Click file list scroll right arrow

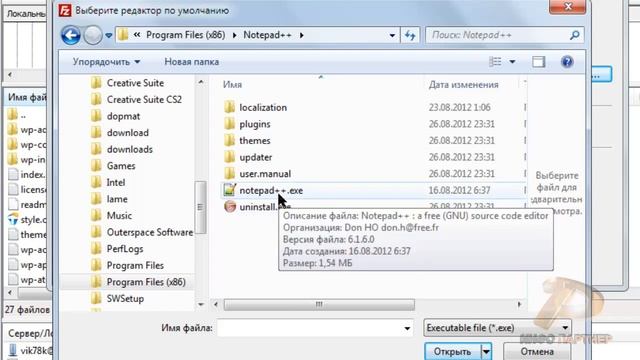tap(519, 304)
